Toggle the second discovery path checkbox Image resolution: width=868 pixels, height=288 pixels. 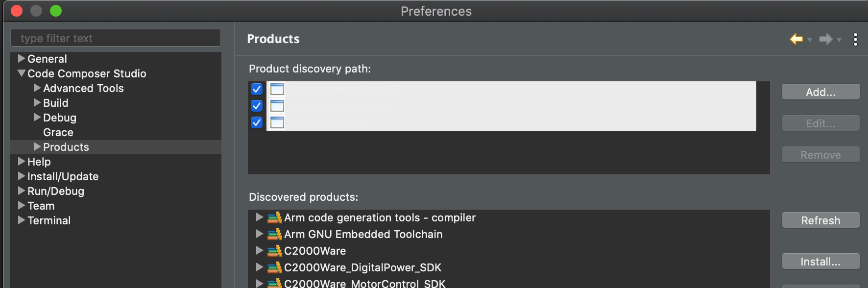click(257, 106)
